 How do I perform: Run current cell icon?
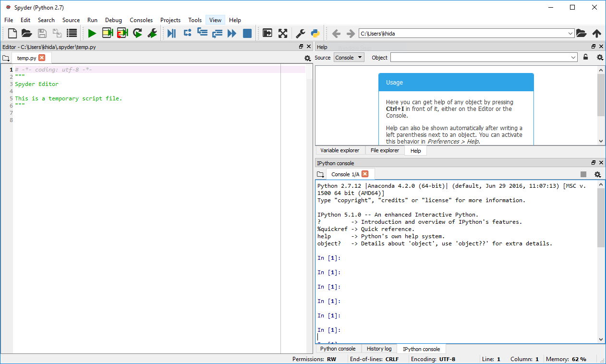point(107,33)
